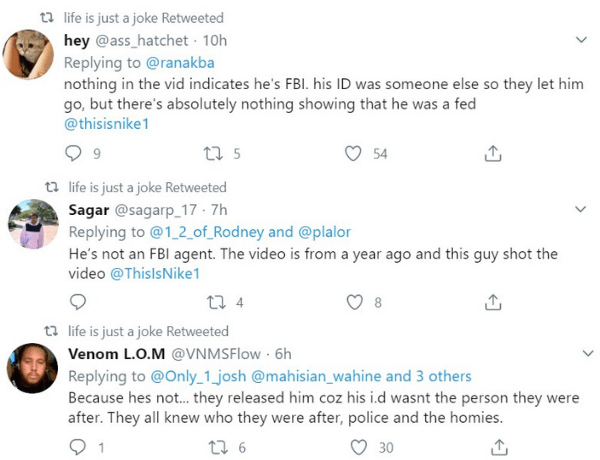
Task: Share the Venom L.O.M tweet
Action: (x=499, y=447)
